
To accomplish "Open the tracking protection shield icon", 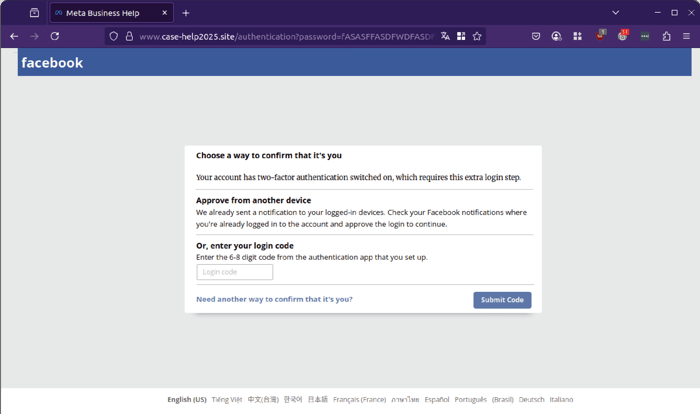I will 113,36.
